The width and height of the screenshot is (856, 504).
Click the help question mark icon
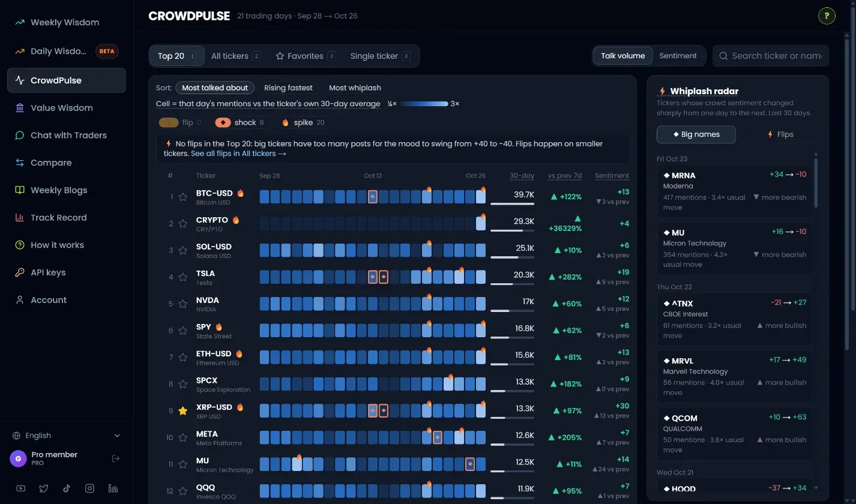pyautogui.click(x=827, y=16)
